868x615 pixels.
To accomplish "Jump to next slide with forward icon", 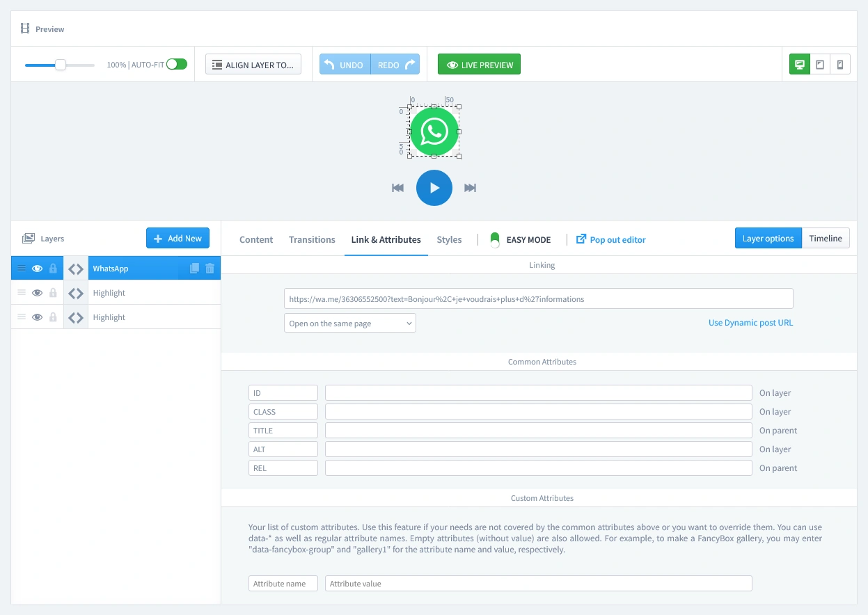I will coord(470,188).
